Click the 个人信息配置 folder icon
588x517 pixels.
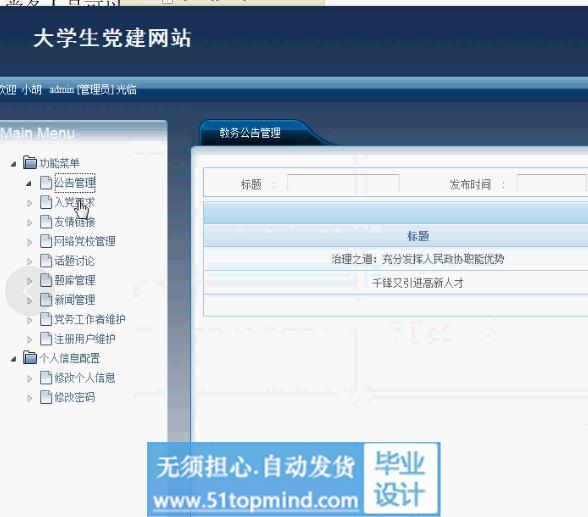(x=30, y=358)
